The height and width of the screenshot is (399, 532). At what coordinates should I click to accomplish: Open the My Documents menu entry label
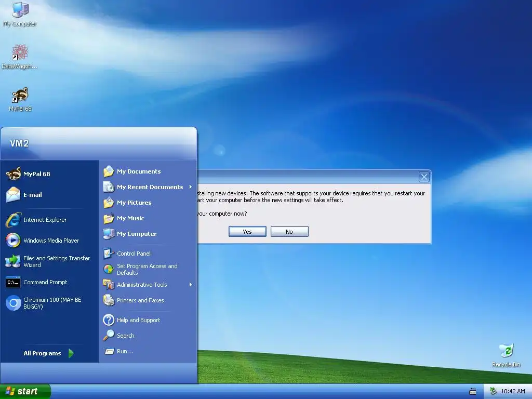point(139,171)
